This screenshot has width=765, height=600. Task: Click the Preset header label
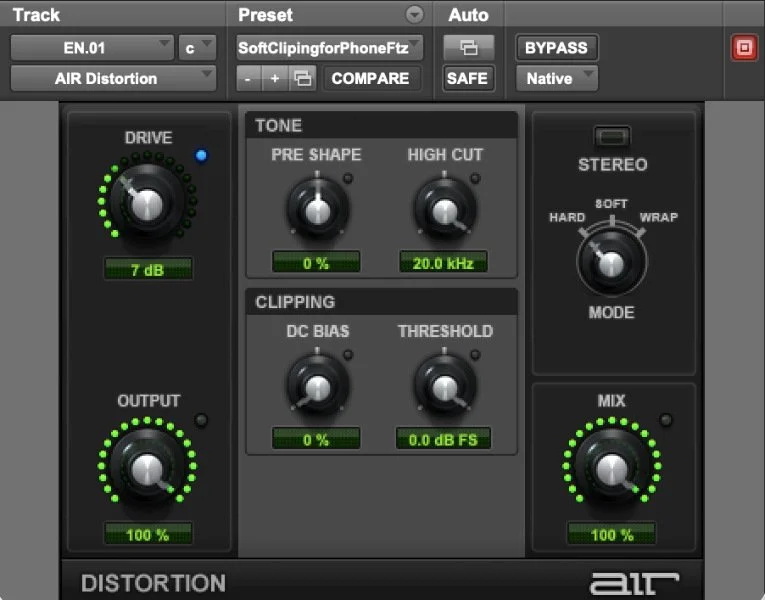pos(265,15)
